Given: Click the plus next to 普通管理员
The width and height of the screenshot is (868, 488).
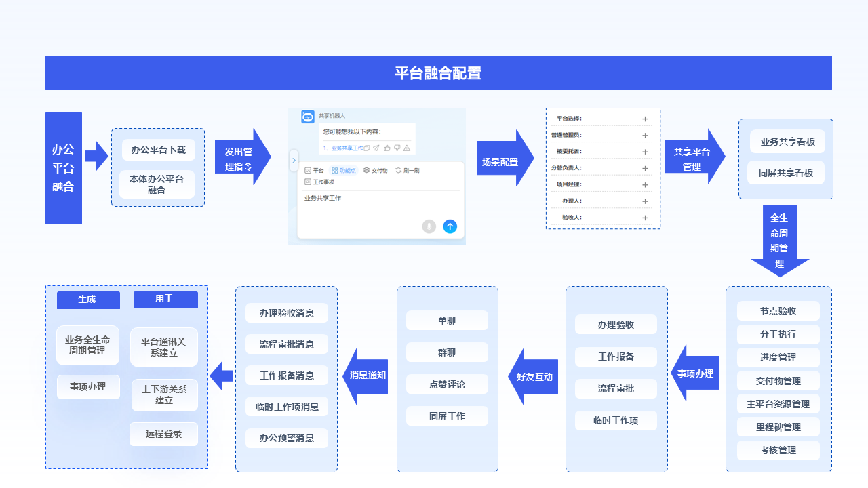Looking at the screenshot, I should 645,136.
